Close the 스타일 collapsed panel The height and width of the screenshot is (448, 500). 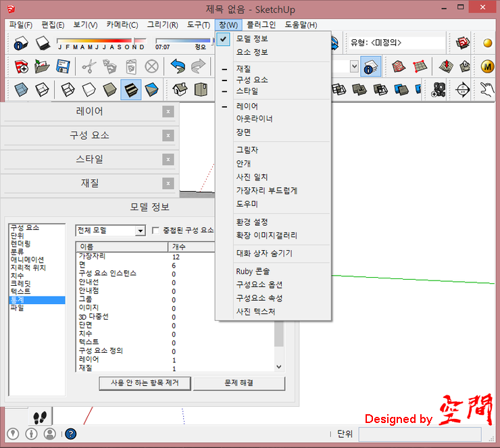pos(168,159)
